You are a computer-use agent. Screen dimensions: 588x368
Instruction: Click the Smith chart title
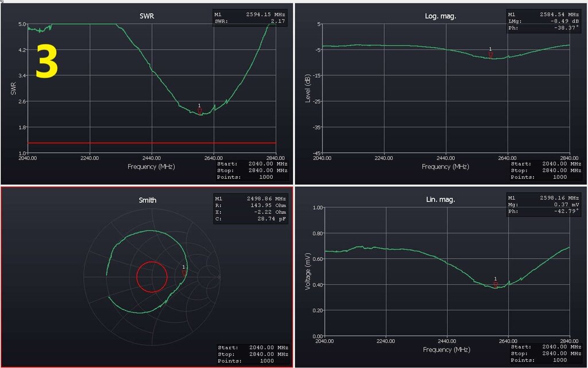(x=148, y=200)
